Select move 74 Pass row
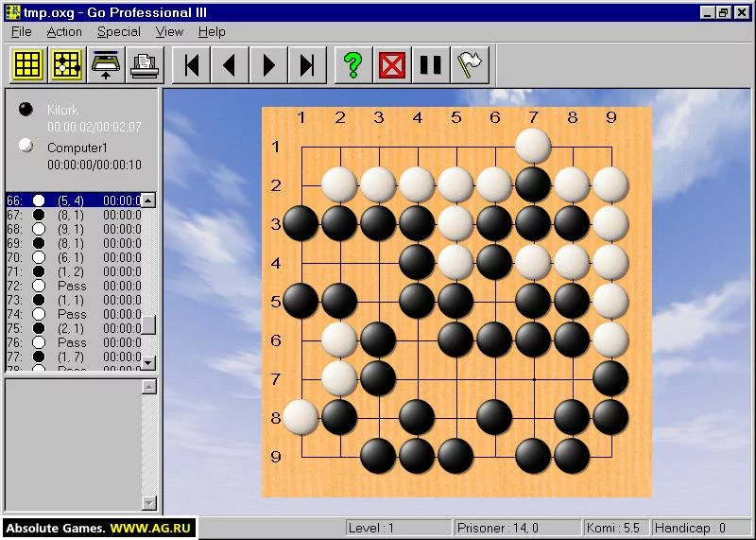The width and height of the screenshot is (756, 540). [x=74, y=314]
